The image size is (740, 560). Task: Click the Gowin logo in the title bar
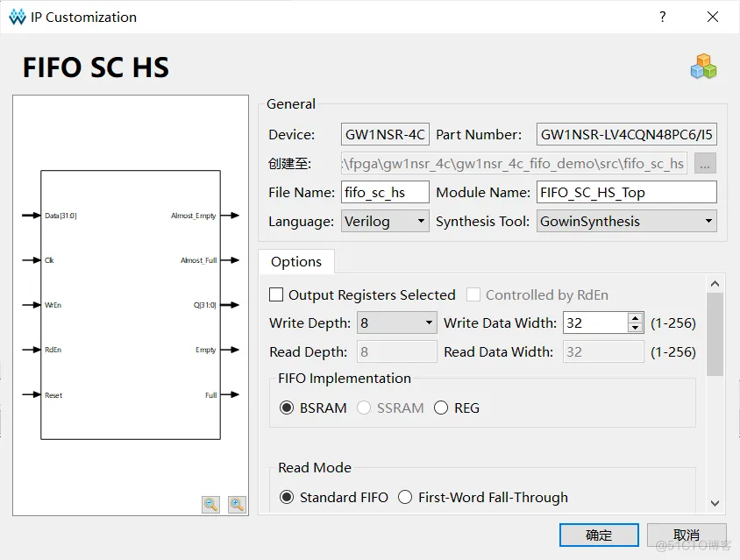18,17
